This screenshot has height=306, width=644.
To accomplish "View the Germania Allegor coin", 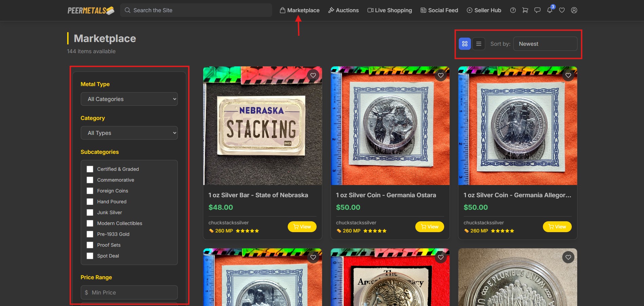I will coord(557,227).
